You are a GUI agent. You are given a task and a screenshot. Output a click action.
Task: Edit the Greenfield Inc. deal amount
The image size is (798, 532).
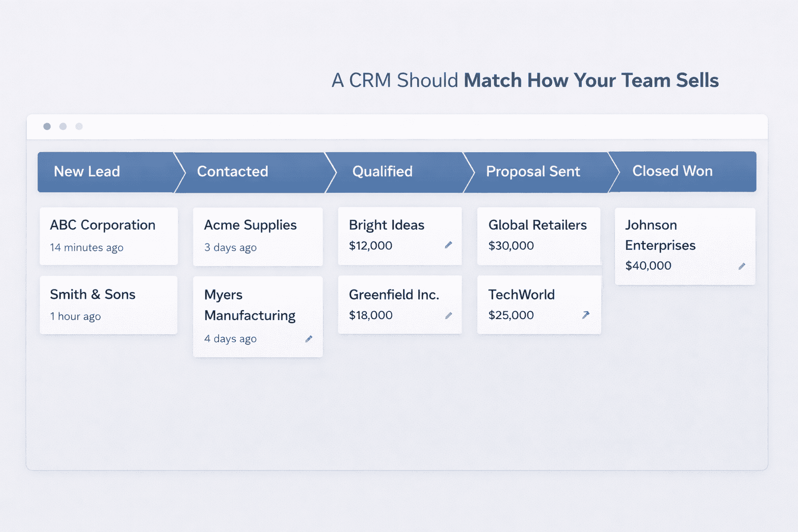448,315
